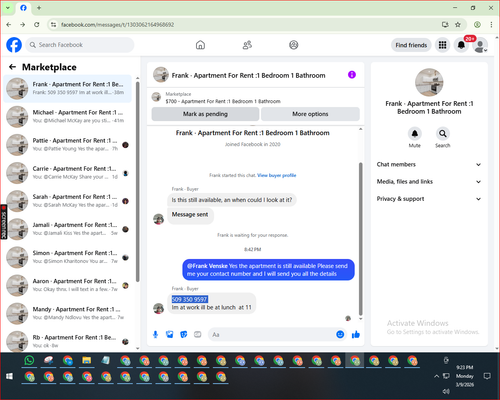Click the conversation list scrollbar
The width and height of the screenshot is (500, 400).
click(137, 182)
